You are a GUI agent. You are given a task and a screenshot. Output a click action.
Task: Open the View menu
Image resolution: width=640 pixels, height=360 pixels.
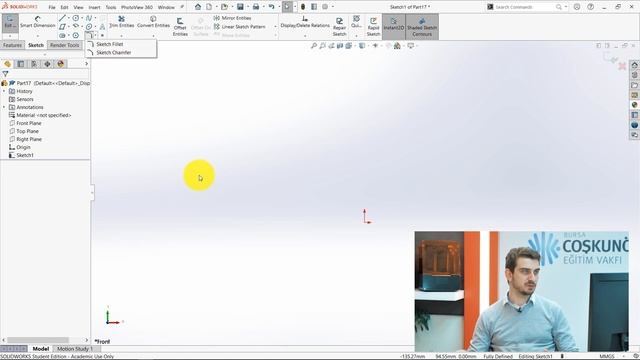click(x=78, y=7)
